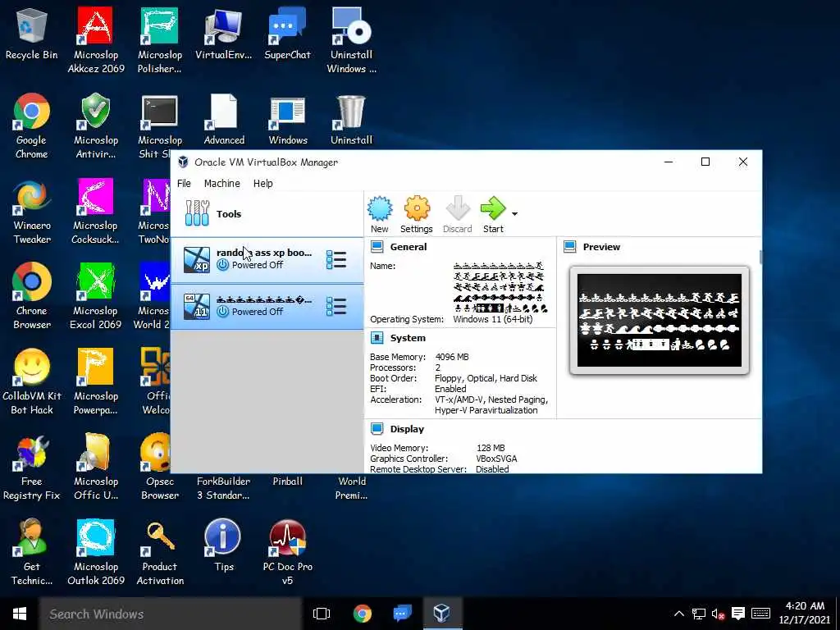Click 'Windows 11 (64-bit)' operating system value
The height and width of the screenshot is (630, 840).
pyautogui.click(x=493, y=319)
